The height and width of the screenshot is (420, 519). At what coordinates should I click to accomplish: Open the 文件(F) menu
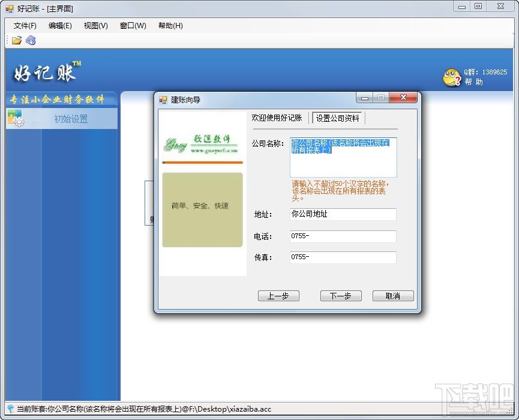(x=25, y=25)
